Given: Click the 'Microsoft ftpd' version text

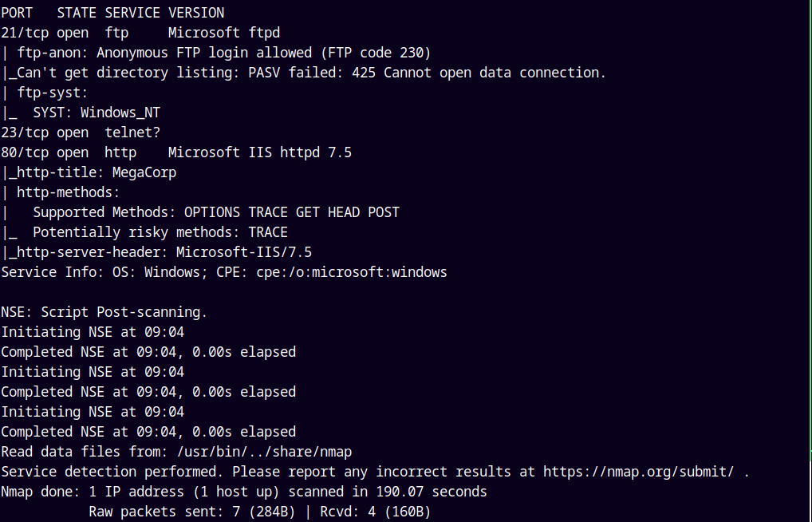Looking at the screenshot, I should click(x=223, y=33).
